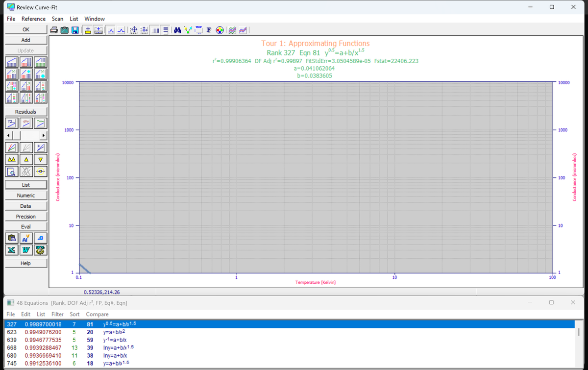Select equation row with rank 745
588x370 pixels.
pyautogui.click(x=289, y=363)
